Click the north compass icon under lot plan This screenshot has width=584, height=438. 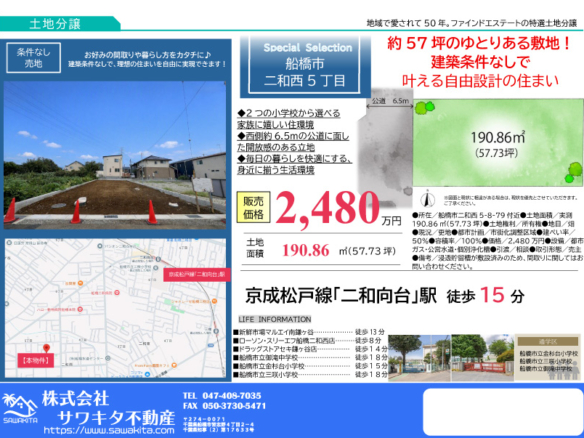tap(428, 199)
